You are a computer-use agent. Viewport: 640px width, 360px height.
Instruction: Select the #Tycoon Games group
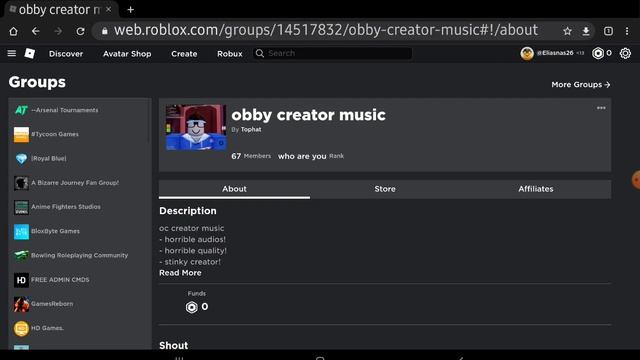click(x=80, y=134)
